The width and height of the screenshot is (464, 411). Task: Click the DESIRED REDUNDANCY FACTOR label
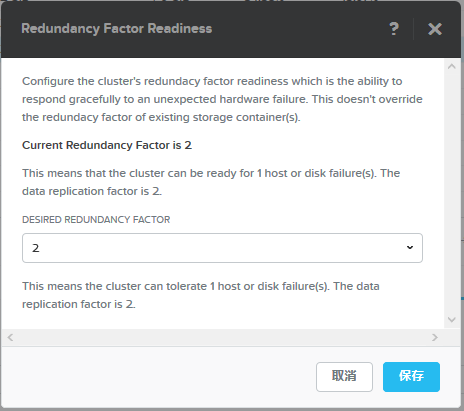[96, 220]
